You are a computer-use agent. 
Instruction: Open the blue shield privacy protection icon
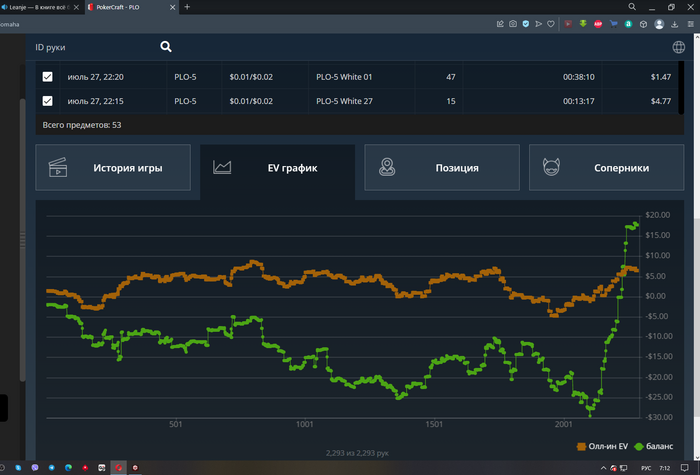525,24
